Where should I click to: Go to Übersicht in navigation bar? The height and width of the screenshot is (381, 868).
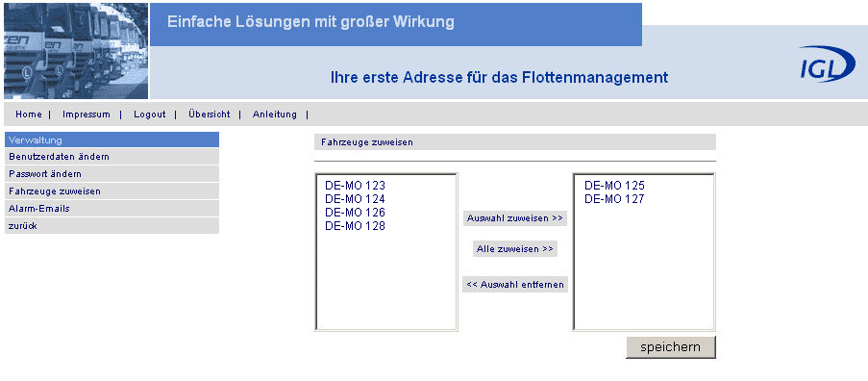pos(210,114)
